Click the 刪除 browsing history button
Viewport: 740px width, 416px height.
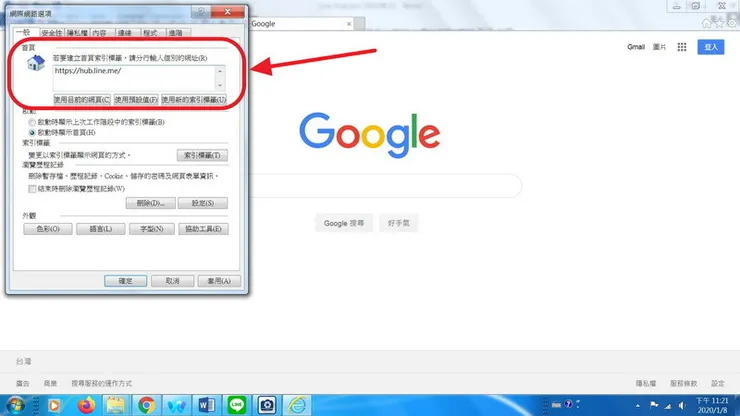point(151,203)
